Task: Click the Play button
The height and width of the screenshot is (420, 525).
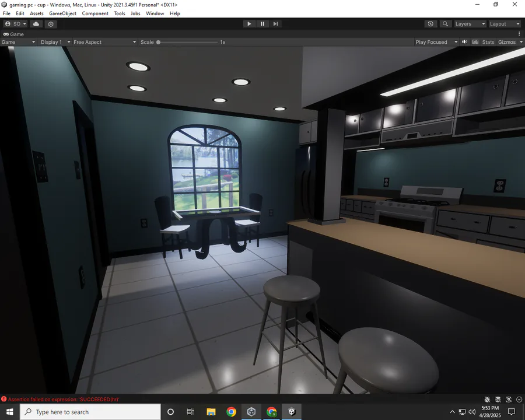Action: (x=249, y=24)
